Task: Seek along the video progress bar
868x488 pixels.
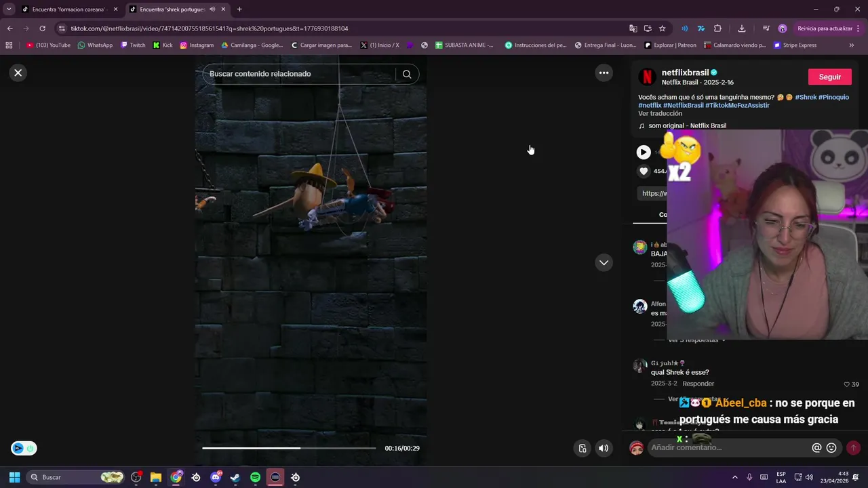Action: 289,448
